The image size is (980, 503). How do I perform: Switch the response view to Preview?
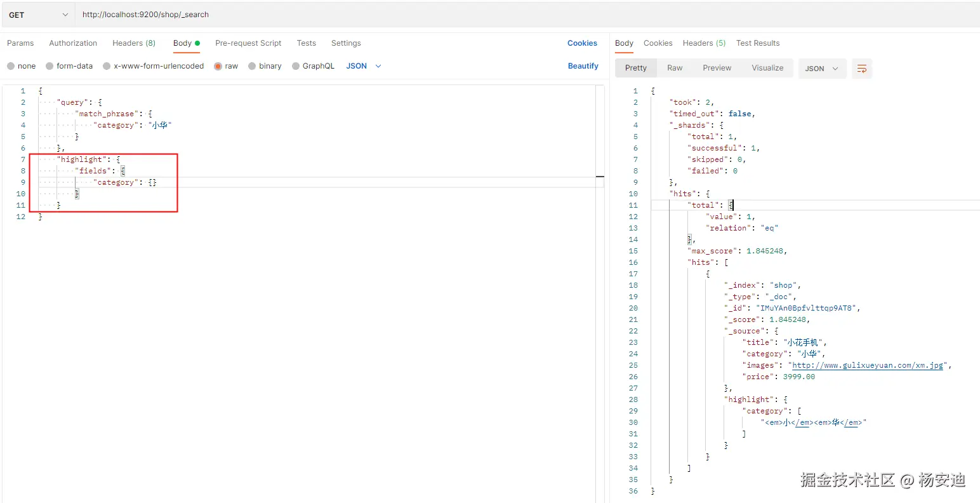(717, 68)
